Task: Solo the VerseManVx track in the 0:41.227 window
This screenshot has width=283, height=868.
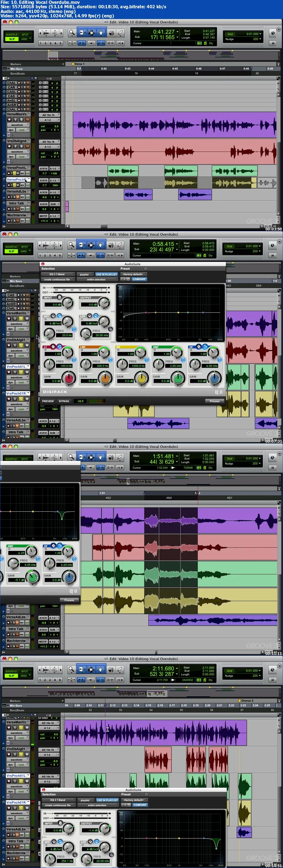Action: point(21,119)
